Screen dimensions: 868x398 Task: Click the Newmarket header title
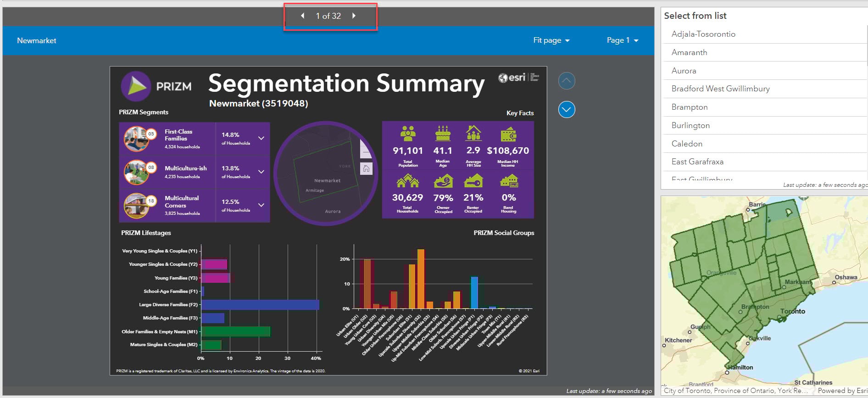click(x=37, y=40)
